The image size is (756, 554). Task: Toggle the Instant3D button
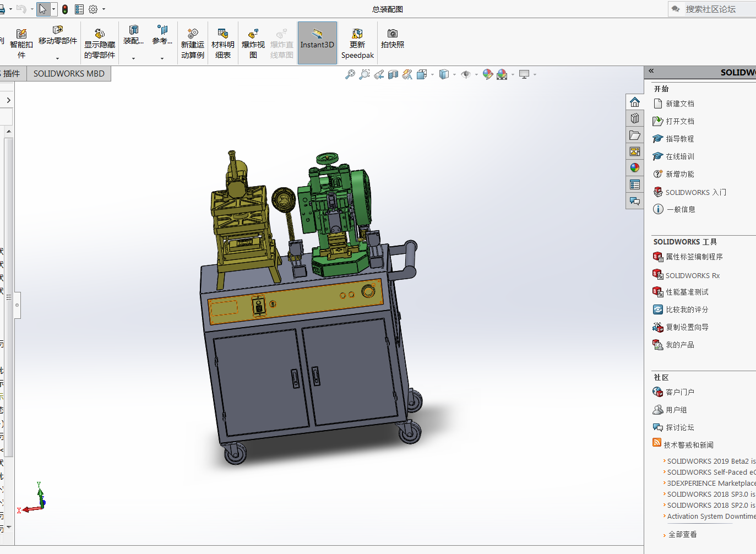(x=317, y=43)
